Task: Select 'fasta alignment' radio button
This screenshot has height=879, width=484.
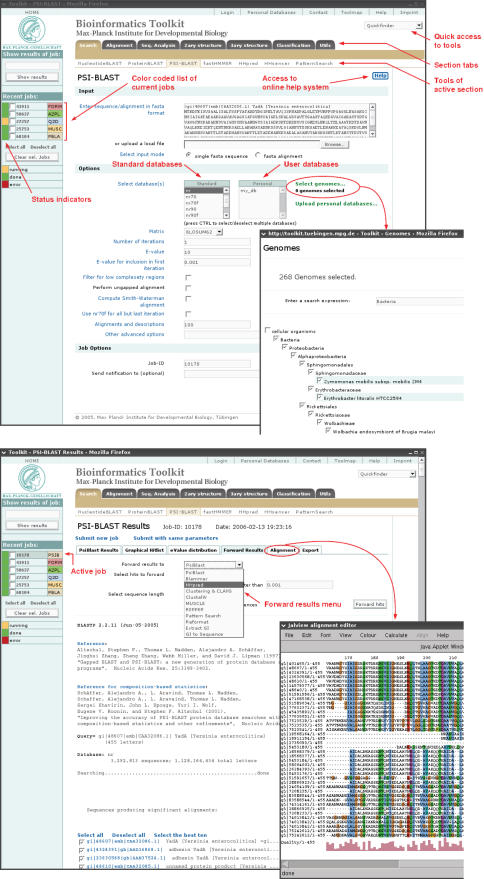Action: (258, 155)
